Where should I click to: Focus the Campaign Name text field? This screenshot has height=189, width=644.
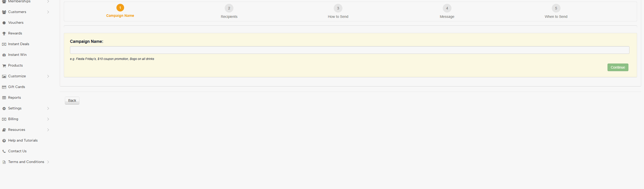350,50
